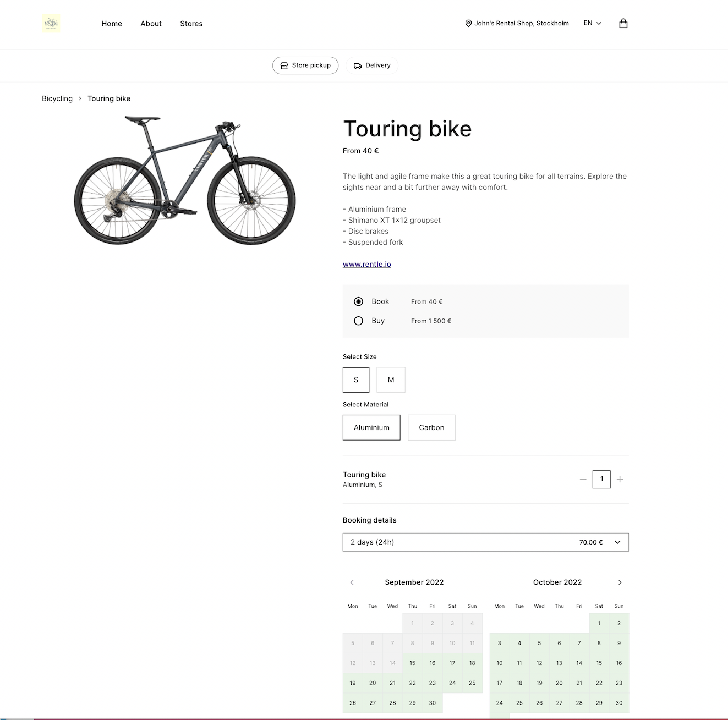Navigate to the Stores page

(191, 23)
